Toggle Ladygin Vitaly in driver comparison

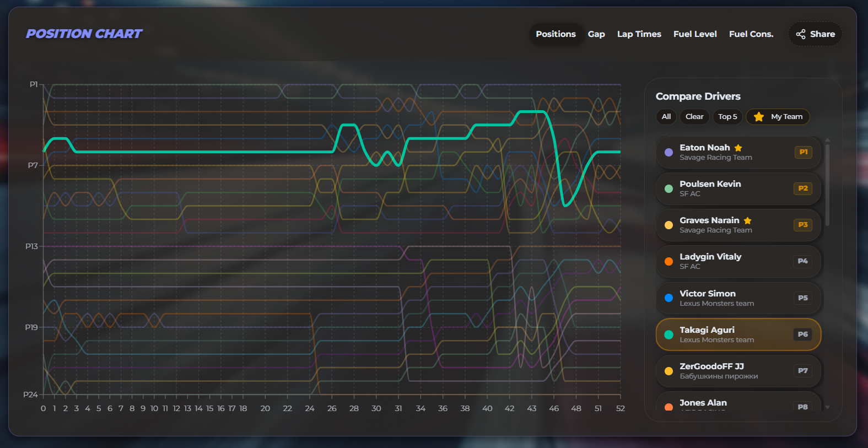click(738, 261)
